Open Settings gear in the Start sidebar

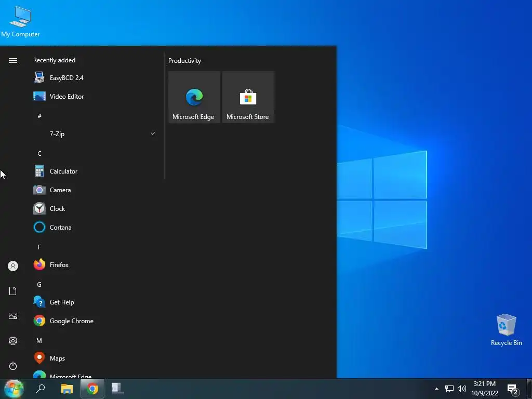click(x=13, y=341)
